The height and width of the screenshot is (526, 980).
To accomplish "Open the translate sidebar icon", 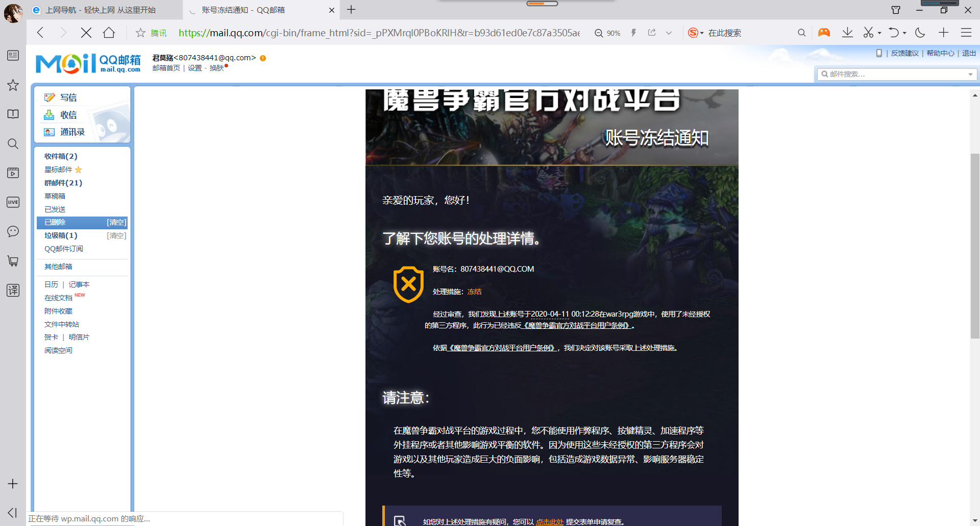I will pyautogui.click(x=13, y=290).
